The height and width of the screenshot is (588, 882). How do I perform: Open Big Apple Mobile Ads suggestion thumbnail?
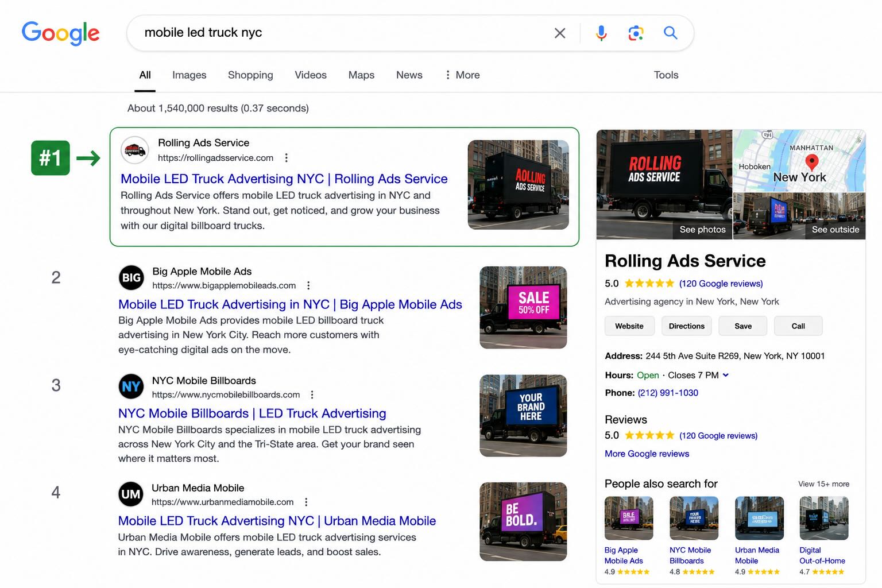point(629,518)
